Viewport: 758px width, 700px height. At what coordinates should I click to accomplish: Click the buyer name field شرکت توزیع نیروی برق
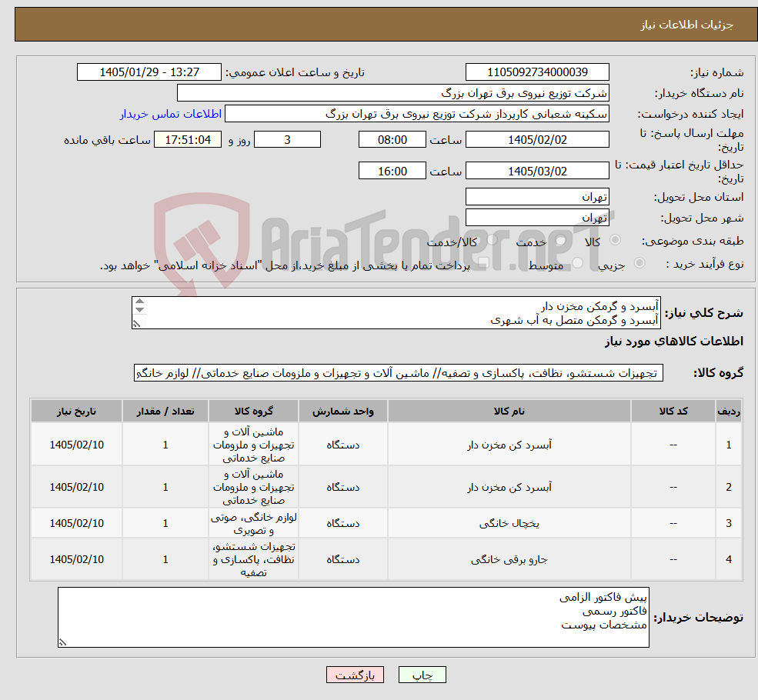pyautogui.click(x=393, y=93)
